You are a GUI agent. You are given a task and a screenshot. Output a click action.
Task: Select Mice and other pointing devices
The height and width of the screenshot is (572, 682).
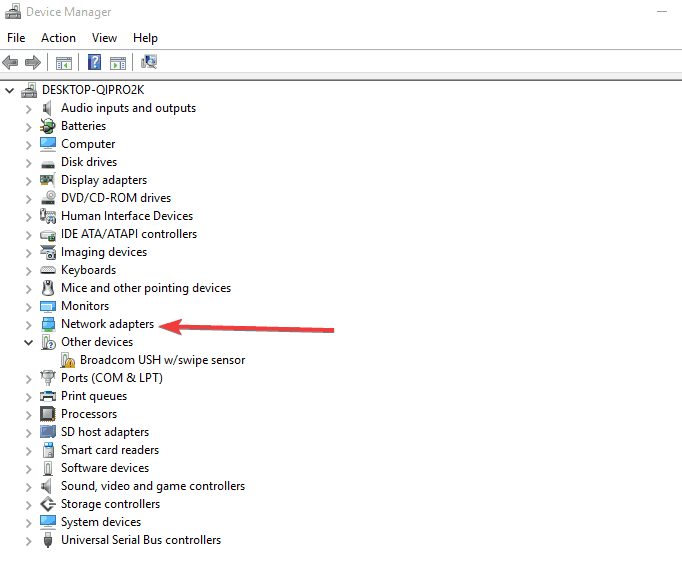[145, 288]
